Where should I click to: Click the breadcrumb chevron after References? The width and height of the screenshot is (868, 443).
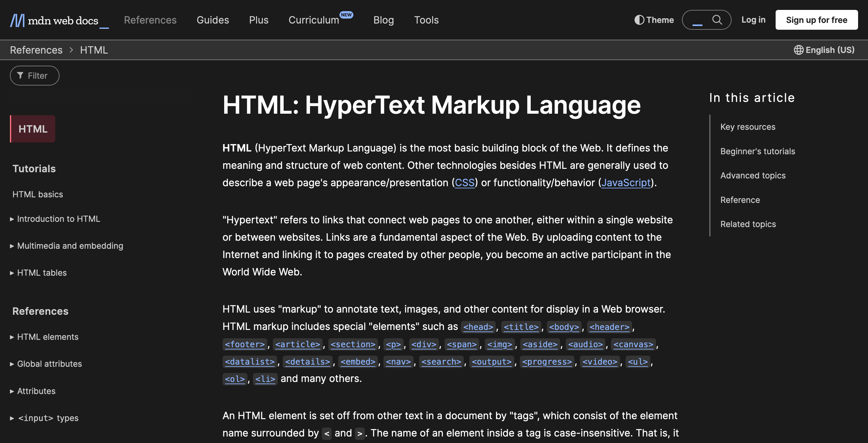(x=71, y=50)
